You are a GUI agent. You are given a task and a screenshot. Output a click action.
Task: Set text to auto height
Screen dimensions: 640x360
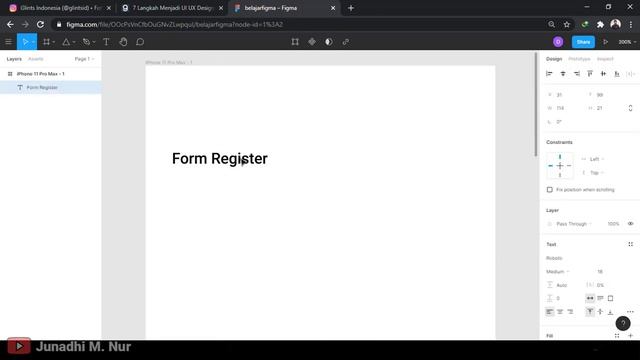(600, 298)
